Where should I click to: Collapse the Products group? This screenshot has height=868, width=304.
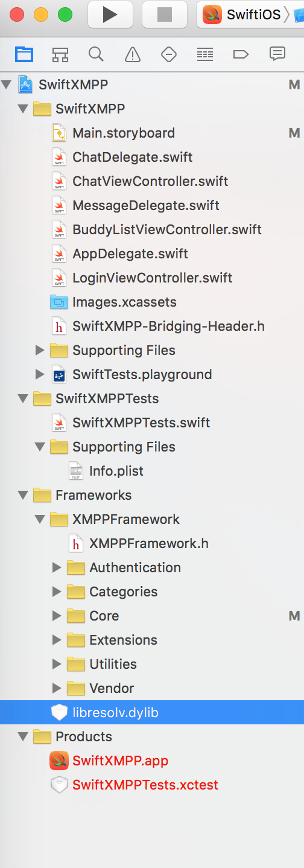24,736
